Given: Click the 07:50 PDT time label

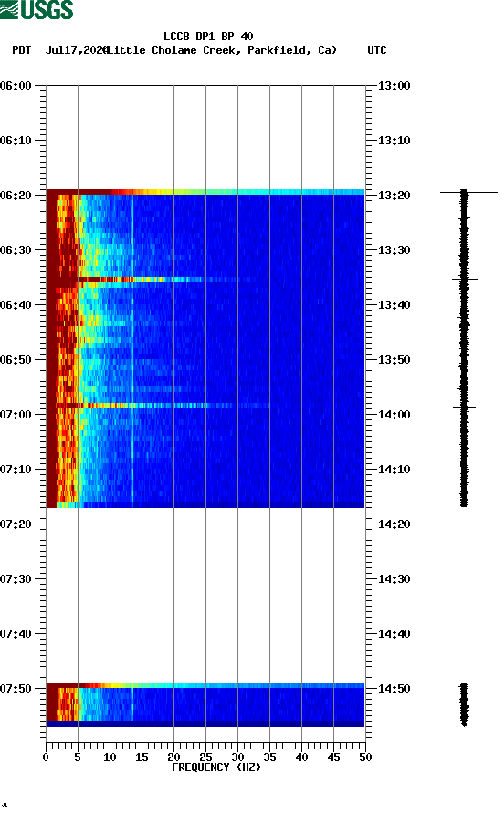Looking at the screenshot, I should tap(16, 689).
